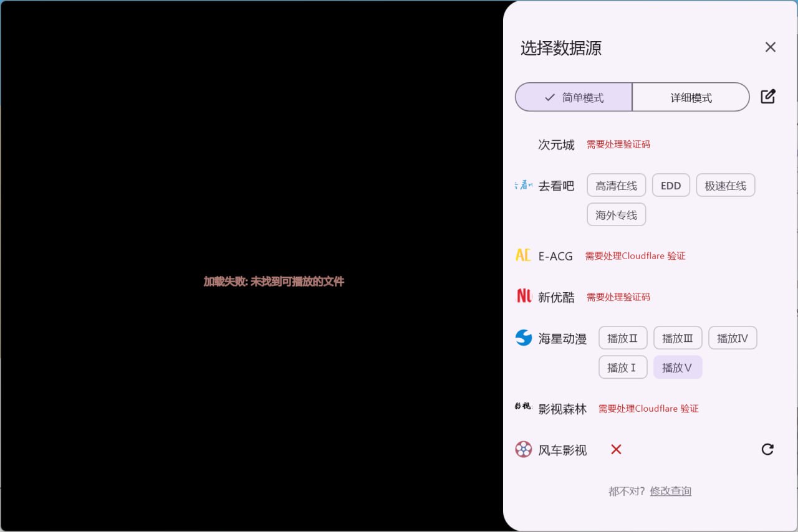This screenshot has height=532, width=798.
Task: Click the 海星动漫 source logo
Action: click(x=524, y=338)
